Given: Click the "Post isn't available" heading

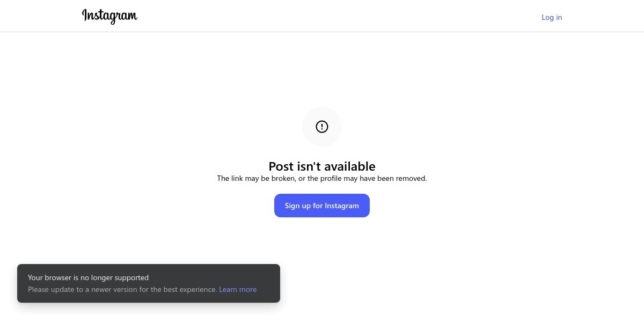Looking at the screenshot, I should [x=322, y=166].
